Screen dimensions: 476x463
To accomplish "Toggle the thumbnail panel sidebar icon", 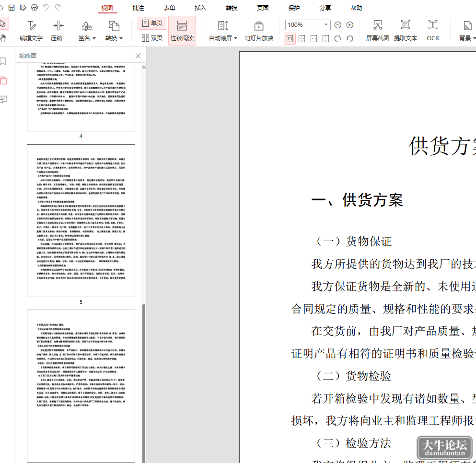I will [3, 81].
